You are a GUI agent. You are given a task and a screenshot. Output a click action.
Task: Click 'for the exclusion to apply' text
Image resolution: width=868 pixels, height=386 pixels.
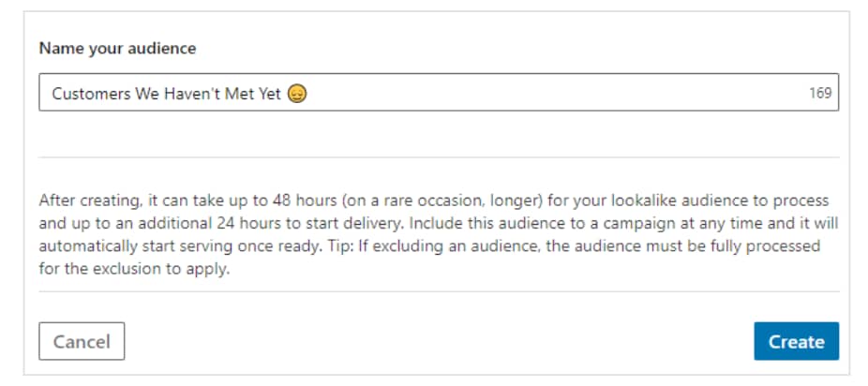(134, 270)
